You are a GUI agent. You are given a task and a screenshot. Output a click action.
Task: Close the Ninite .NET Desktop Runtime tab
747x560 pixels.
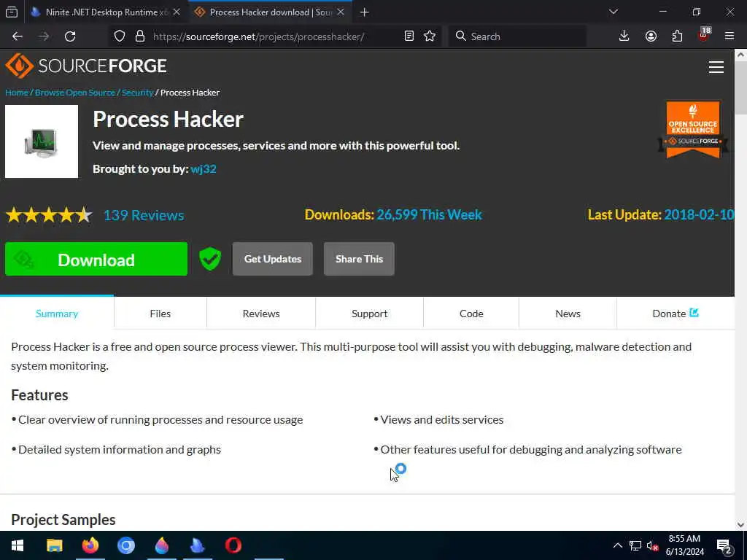[177, 12]
